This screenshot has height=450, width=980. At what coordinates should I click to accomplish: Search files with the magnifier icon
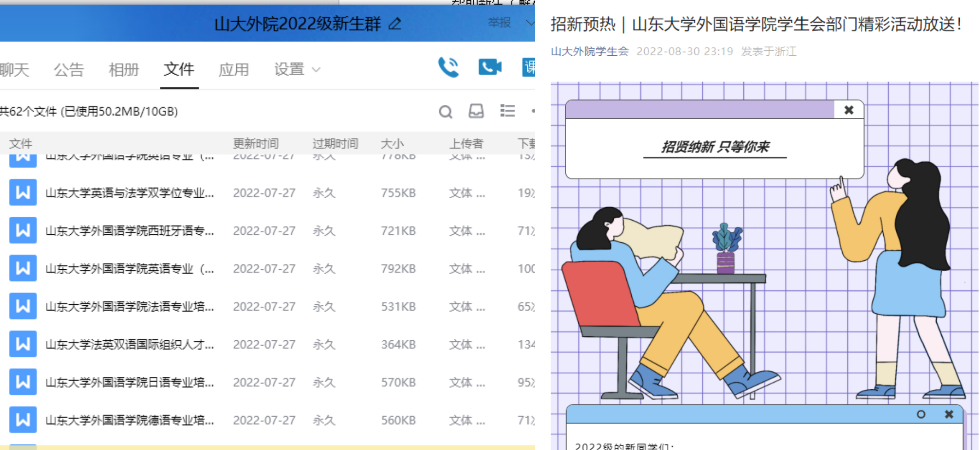pyautogui.click(x=445, y=111)
